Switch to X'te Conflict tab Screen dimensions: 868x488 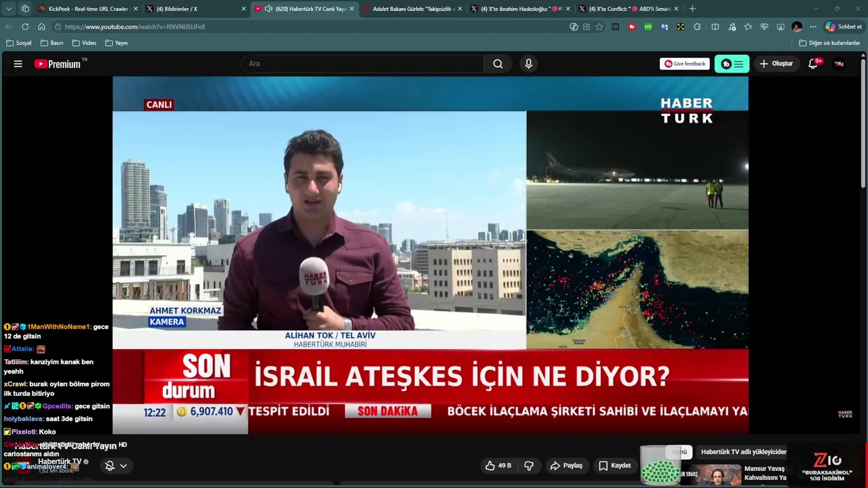pyautogui.click(x=629, y=9)
